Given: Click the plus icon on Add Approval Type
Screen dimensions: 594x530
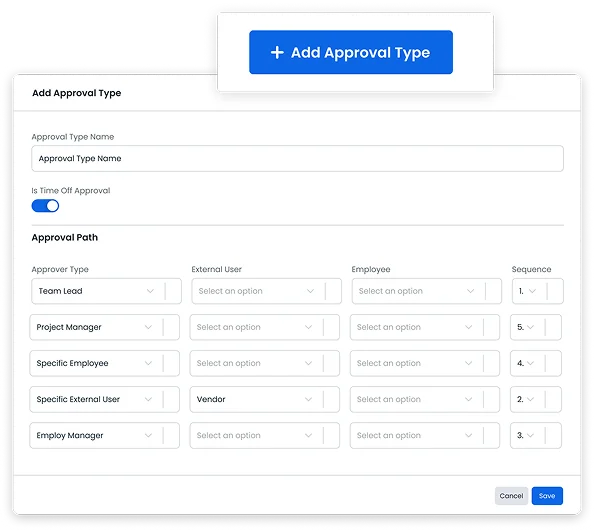Looking at the screenshot, I should [x=277, y=52].
